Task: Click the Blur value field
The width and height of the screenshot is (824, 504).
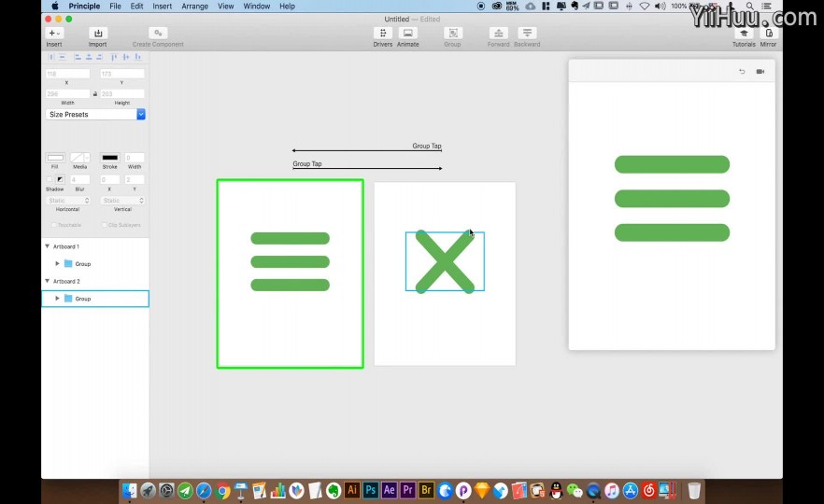Action: click(x=80, y=179)
